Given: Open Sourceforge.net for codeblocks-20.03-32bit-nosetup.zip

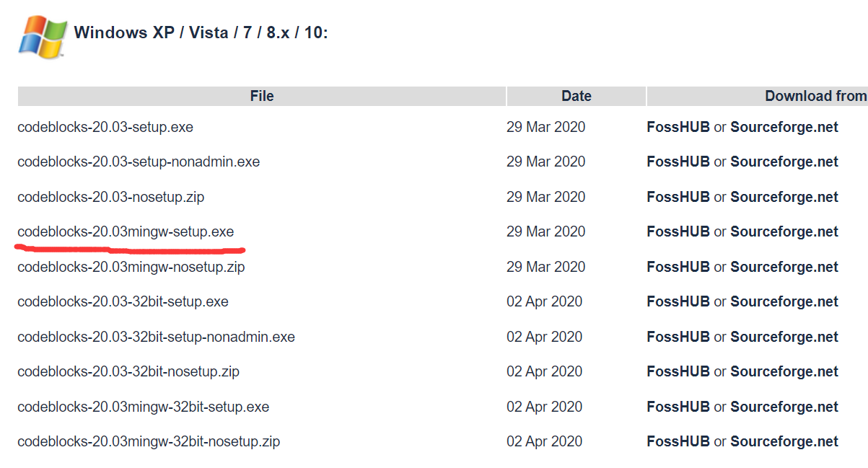Looking at the screenshot, I should click(x=784, y=371).
